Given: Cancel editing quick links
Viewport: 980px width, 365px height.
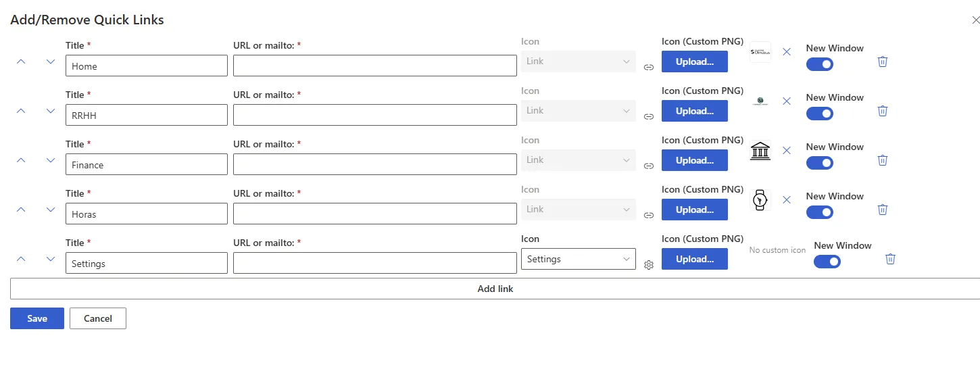Looking at the screenshot, I should coord(98,318).
